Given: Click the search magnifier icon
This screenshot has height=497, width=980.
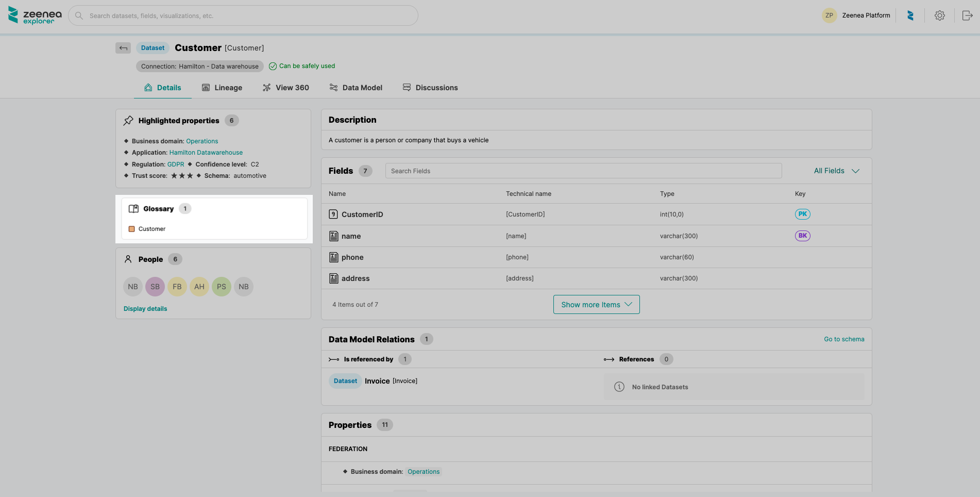Looking at the screenshot, I should pyautogui.click(x=79, y=16).
